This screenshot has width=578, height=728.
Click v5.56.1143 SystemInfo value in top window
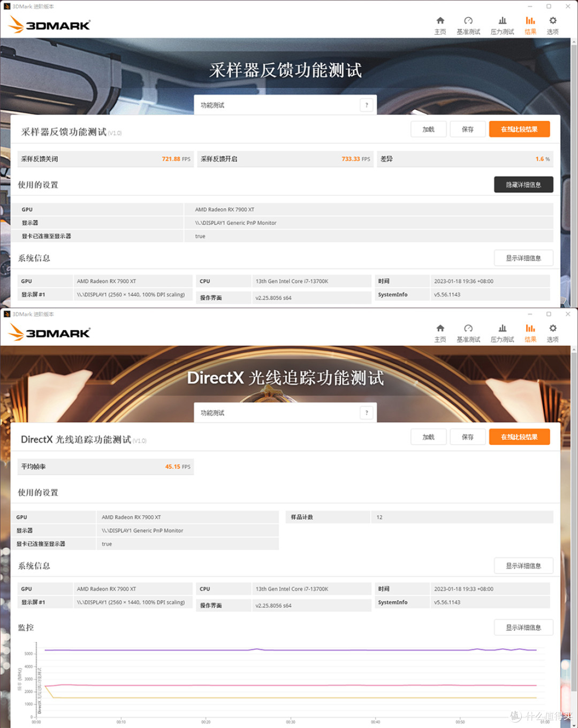[x=447, y=295]
